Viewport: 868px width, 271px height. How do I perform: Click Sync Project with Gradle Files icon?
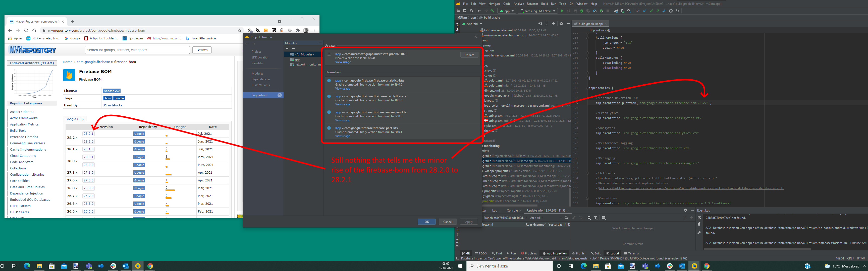click(x=616, y=11)
